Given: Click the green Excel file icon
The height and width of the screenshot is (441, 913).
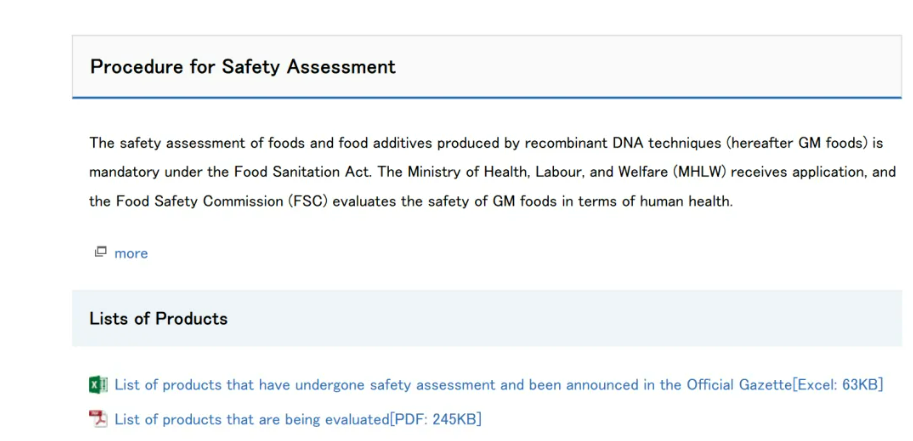Looking at the screenshot, I should point(98,385).
